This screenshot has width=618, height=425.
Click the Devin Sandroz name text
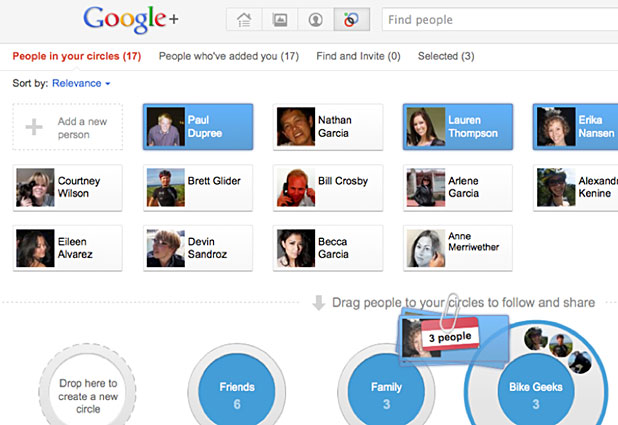207,248
